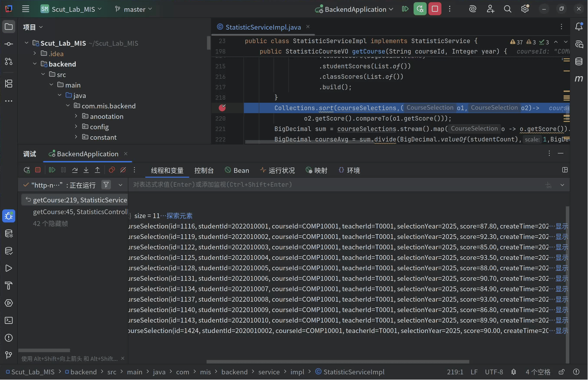
Task: Open the Database tool window icon
Action: (x=579, y=61)
